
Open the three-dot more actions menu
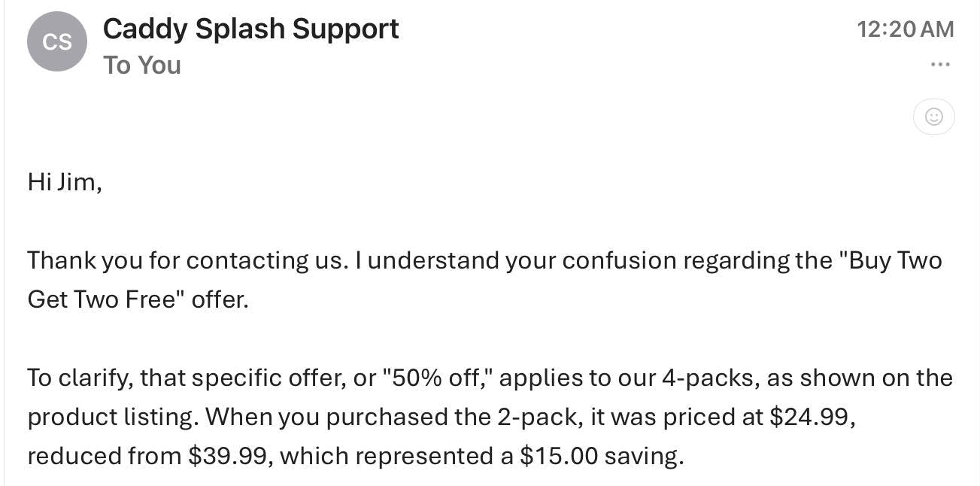(x=940, y=65)
